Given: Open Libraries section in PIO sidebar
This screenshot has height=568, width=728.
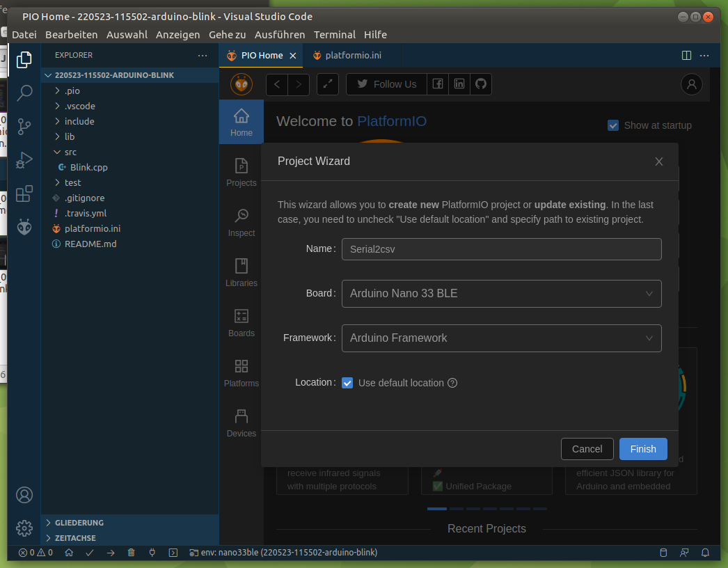Looking at the screenshot, I should point(242,273).
